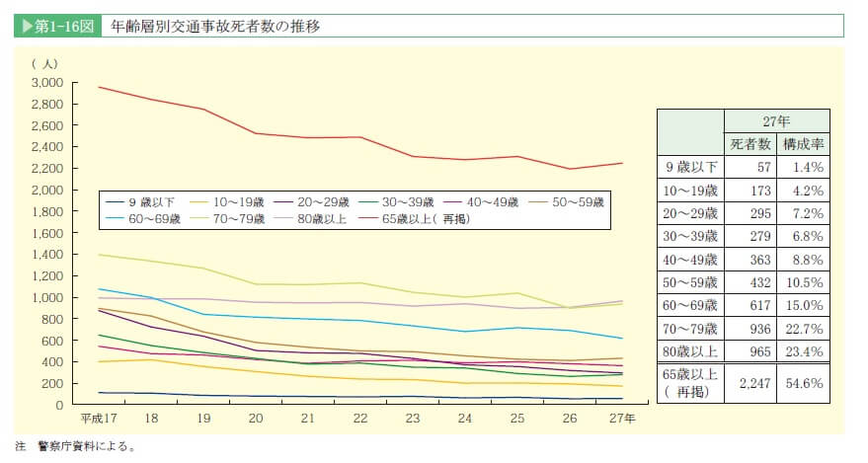
Task: Select the 10.5% percentage cell
Action: point(805,282)
